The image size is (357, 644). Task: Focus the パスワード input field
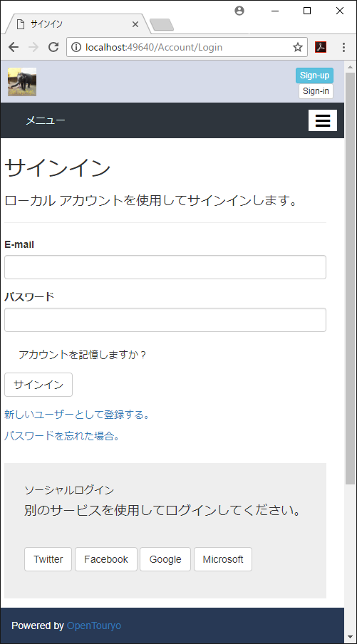pyautogui.click(x=165, y=320)
